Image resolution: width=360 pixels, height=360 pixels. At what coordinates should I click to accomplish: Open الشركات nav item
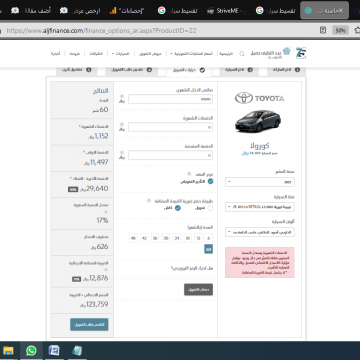96,54
